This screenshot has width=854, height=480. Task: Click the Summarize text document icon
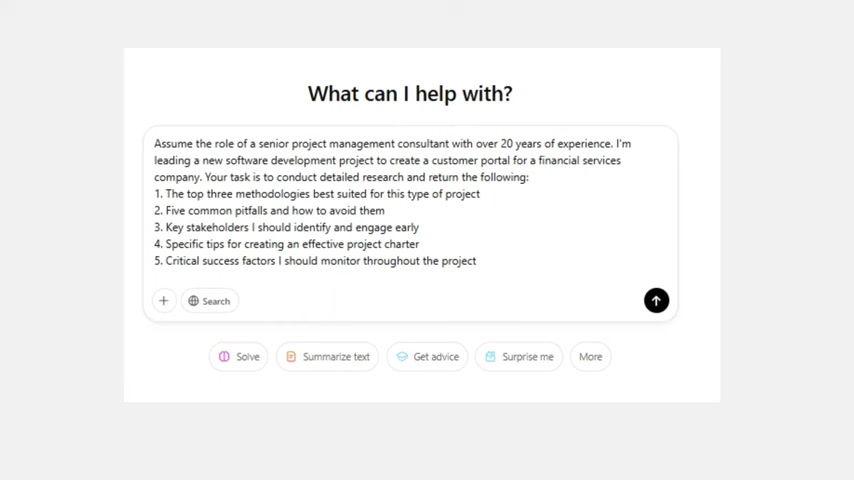tap(291, 356)
